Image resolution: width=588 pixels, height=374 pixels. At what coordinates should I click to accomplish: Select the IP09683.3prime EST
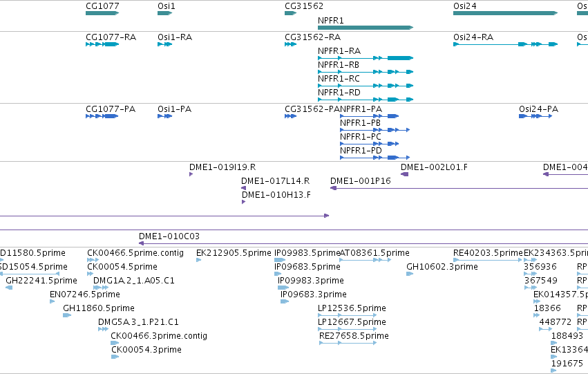click(x=284, y=301)
